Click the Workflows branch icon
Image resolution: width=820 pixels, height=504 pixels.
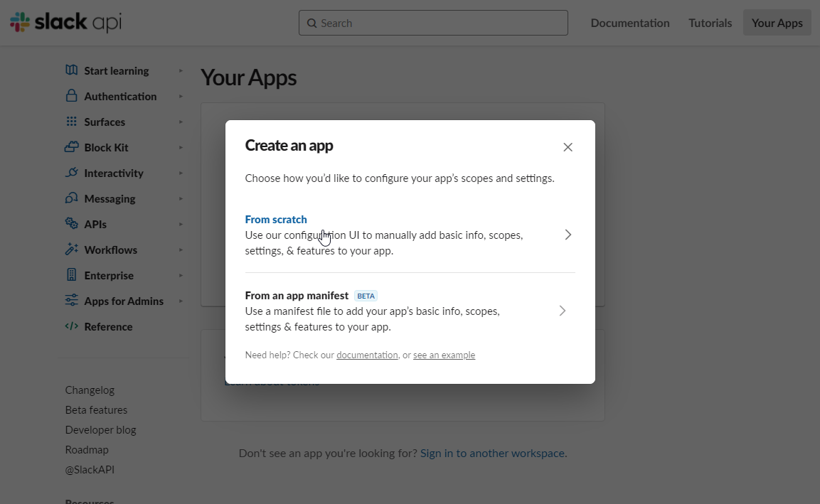click(x=71, y=250)
